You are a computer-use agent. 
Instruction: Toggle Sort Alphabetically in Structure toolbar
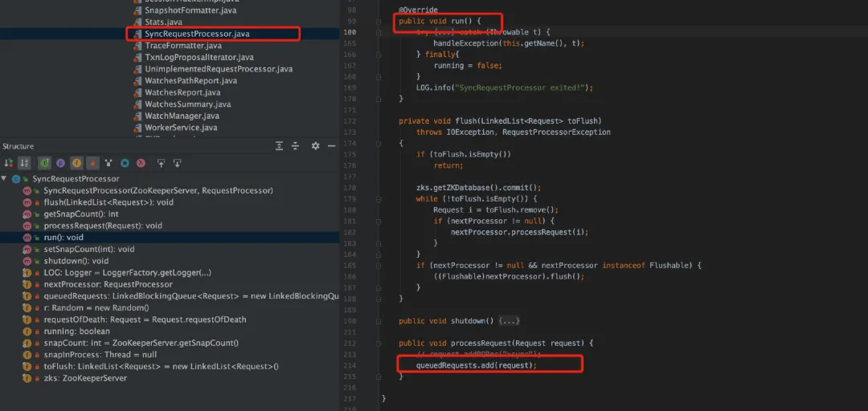coord(24,163)
